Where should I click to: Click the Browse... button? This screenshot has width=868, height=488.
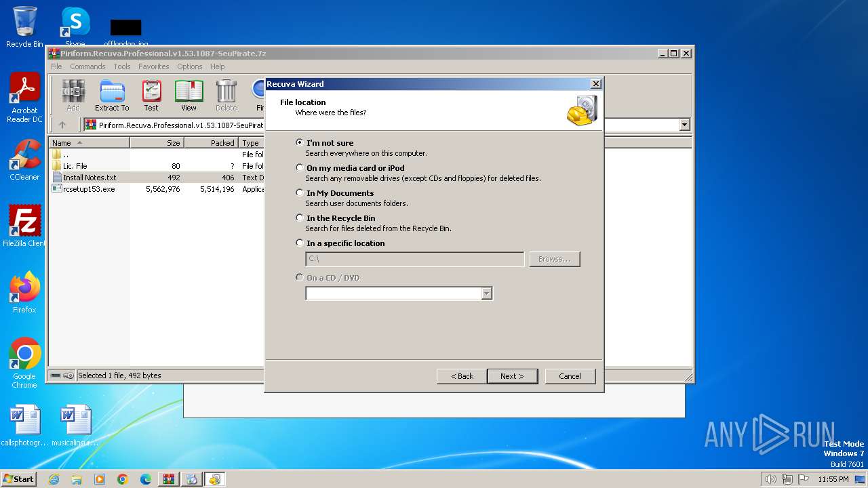pyautogui.click(x=554, y=259)
